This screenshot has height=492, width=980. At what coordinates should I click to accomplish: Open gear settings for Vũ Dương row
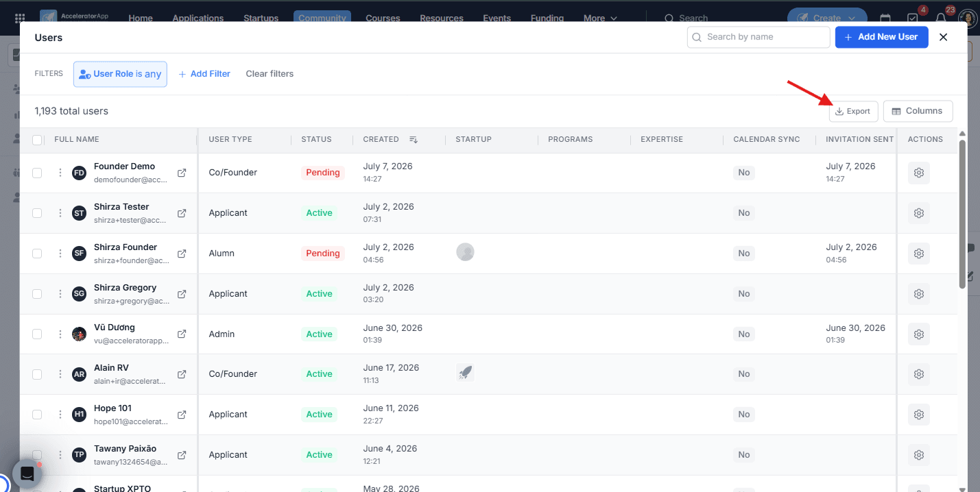[x=919, y=334]
